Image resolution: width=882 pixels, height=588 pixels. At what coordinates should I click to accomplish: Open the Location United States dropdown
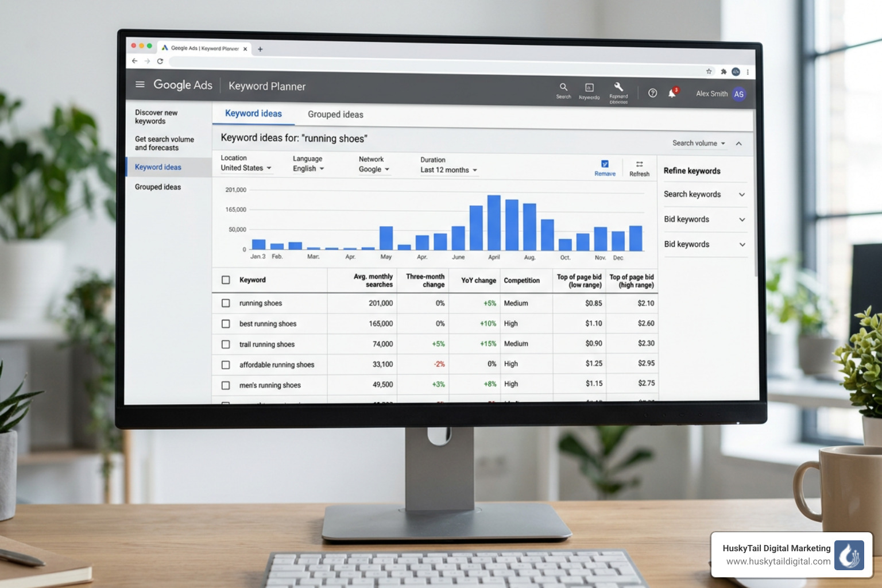[246, 168]
